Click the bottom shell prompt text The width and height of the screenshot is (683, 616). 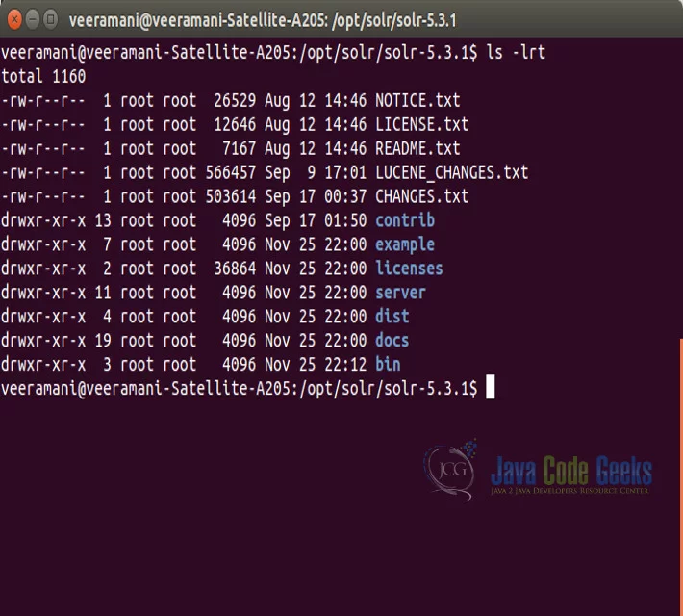tap(240, 389)
